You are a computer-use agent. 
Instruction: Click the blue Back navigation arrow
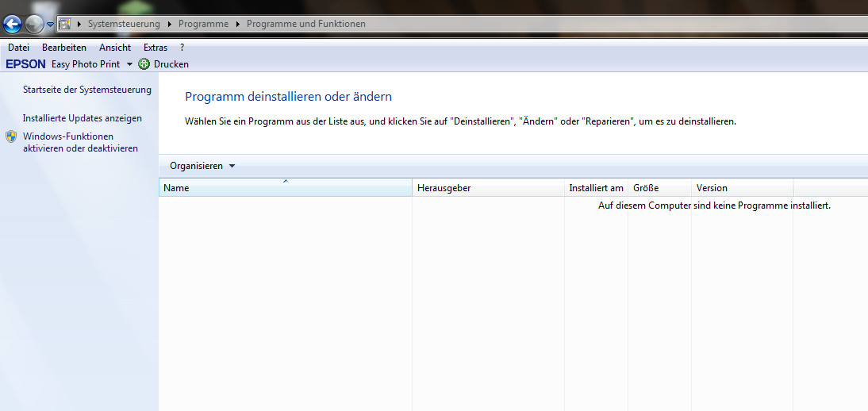tap(12, 24)
